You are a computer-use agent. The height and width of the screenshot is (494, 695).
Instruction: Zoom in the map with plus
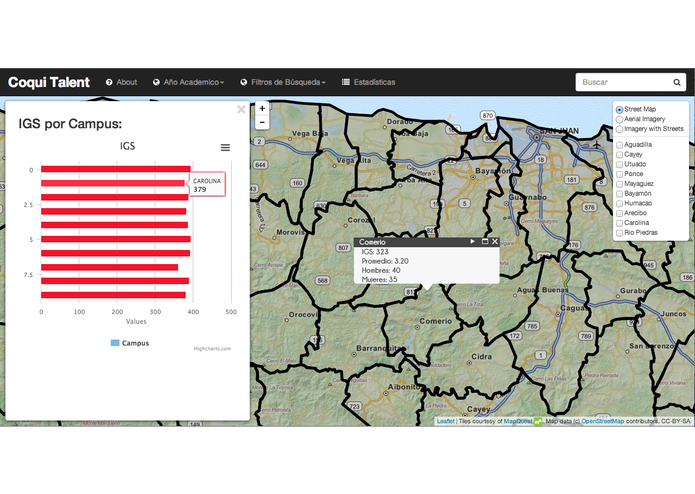coord(262,108)
